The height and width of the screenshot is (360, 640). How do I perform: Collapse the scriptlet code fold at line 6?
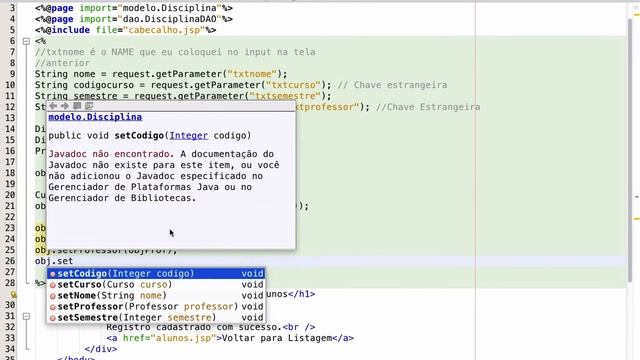[x=26, y=41]
